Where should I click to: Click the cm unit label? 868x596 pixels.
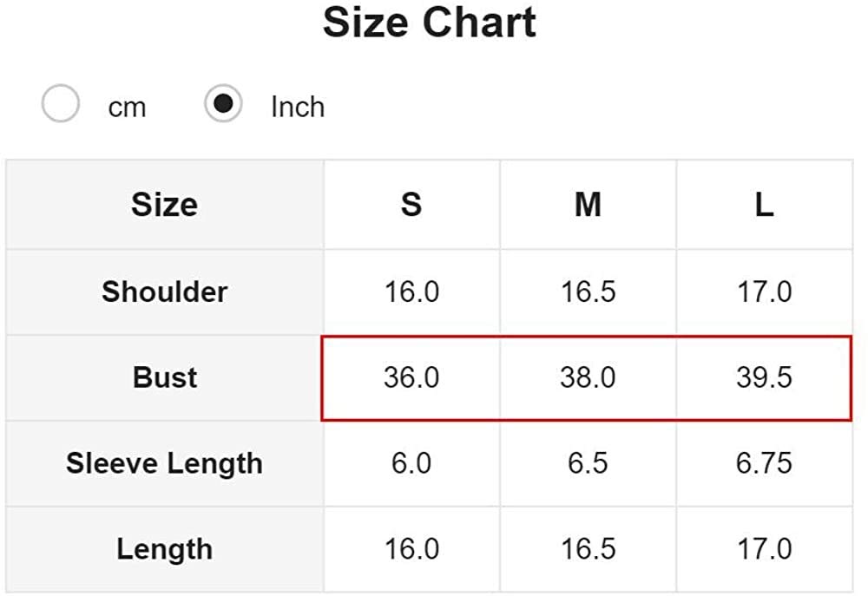tap(127, 108)
